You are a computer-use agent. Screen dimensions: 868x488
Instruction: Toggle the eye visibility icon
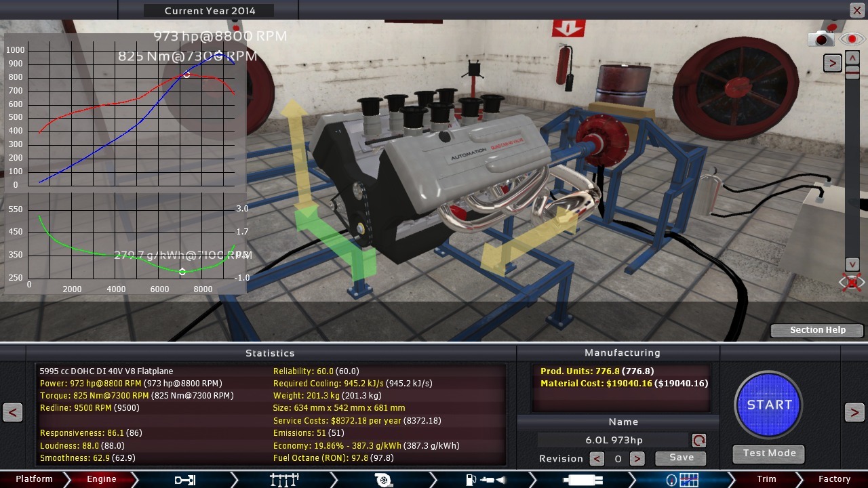click(x=852, y=39)
